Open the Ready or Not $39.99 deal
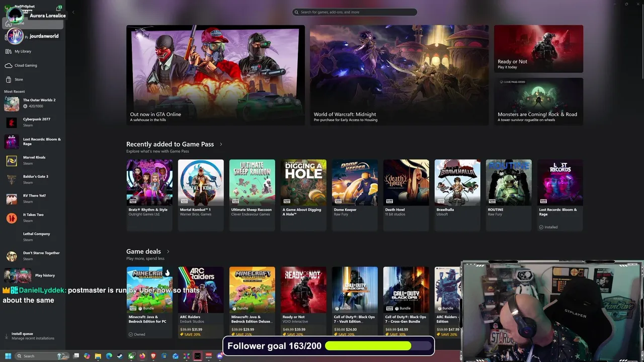This screenshot has height=362, width=644. coord(303,302)
